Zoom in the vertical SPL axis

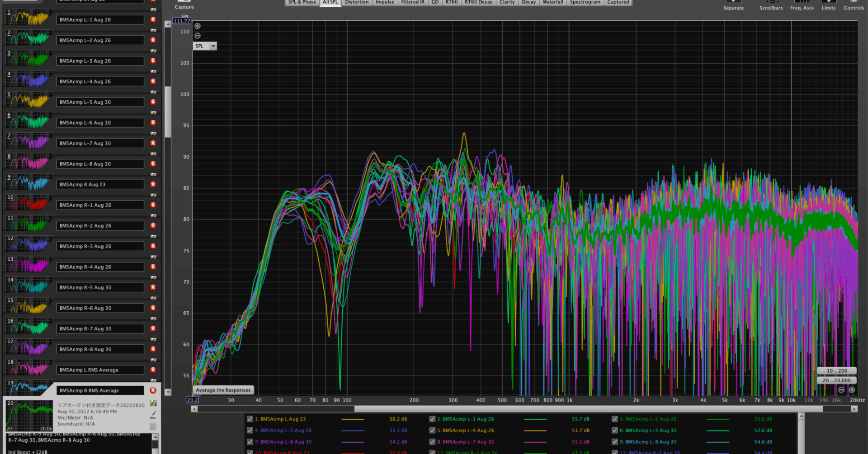click(198, 26)
